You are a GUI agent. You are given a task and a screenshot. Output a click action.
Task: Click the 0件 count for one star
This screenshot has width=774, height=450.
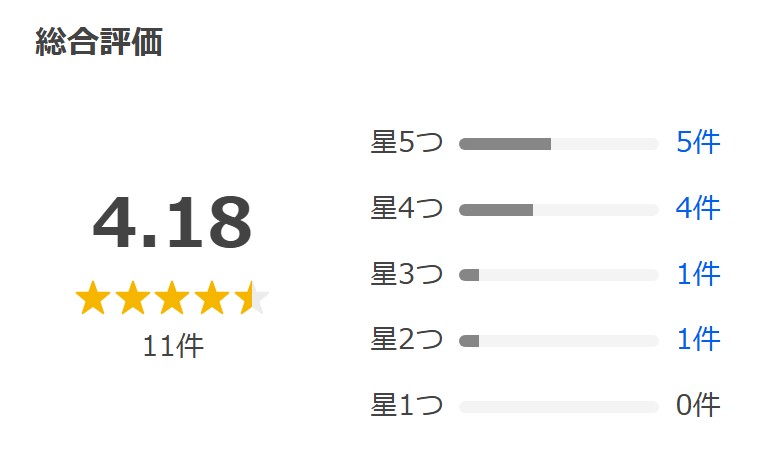coord(698,405)
